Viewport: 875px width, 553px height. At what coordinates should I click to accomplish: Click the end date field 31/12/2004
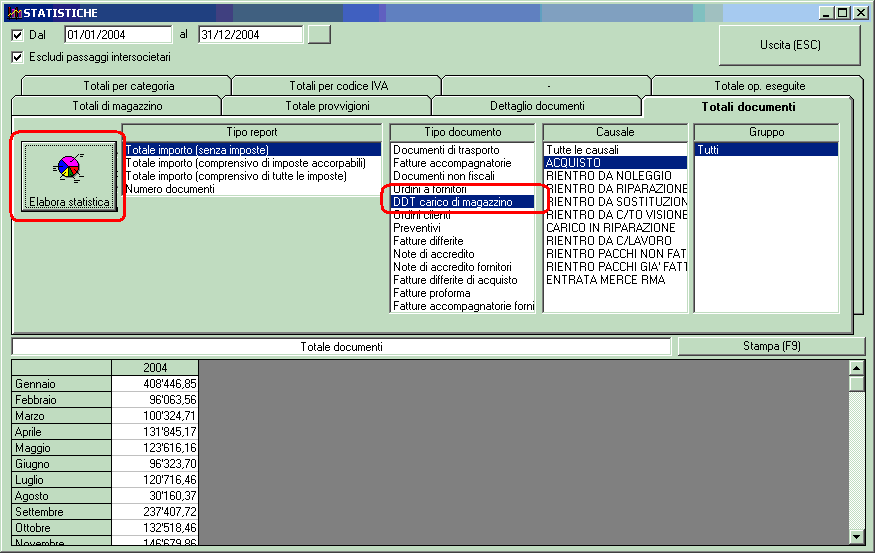(x=251, y=35)
